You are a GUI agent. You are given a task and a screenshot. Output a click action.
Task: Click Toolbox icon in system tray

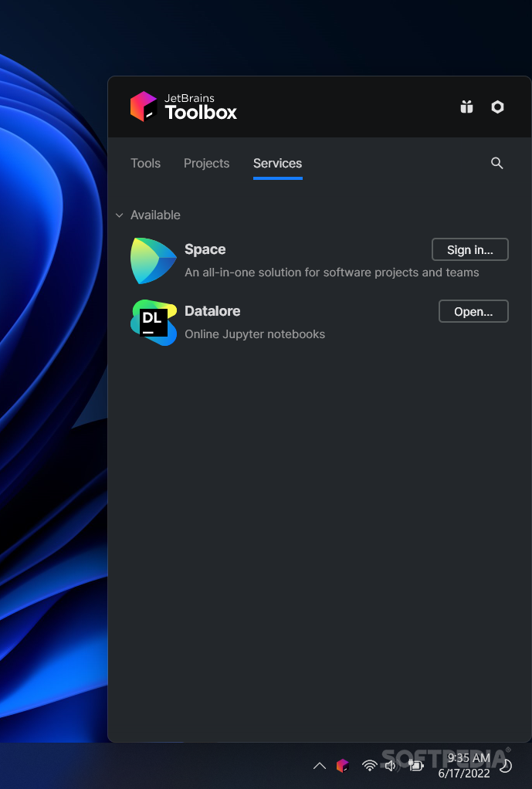tap(343, 765)
